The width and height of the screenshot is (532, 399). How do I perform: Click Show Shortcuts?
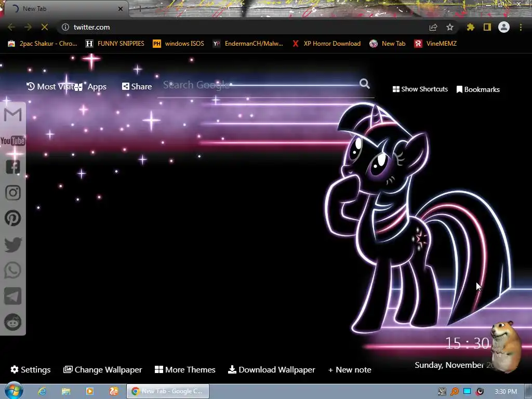pyautogui.click(x=420, y=89)
